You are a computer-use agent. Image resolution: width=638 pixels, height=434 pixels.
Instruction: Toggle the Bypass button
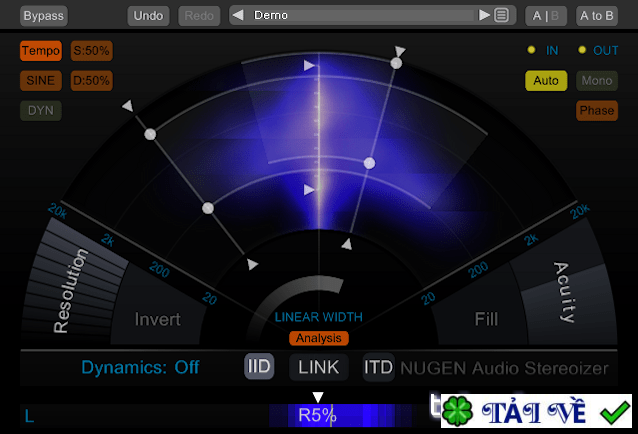43,15
